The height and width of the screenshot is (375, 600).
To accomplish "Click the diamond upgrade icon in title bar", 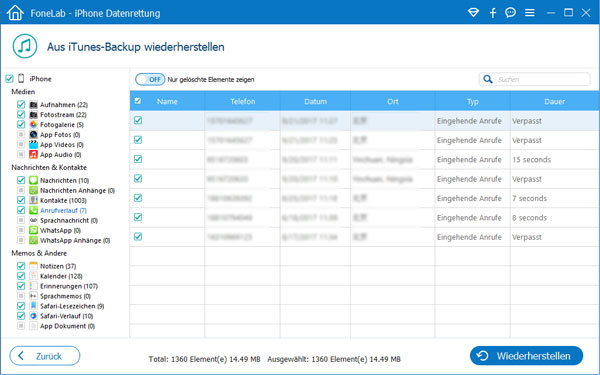I will click(473, 13).
